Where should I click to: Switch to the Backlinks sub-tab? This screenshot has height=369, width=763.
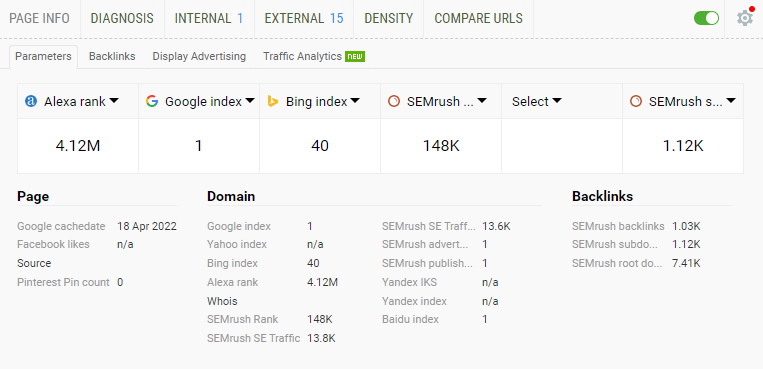[x=112, y=56]
